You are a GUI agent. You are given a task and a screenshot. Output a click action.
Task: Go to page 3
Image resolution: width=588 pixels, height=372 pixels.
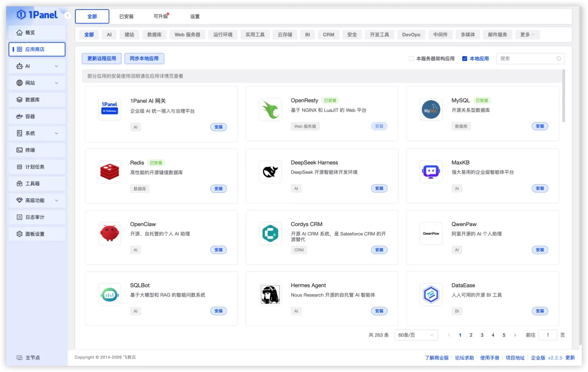tap(482, 335)
